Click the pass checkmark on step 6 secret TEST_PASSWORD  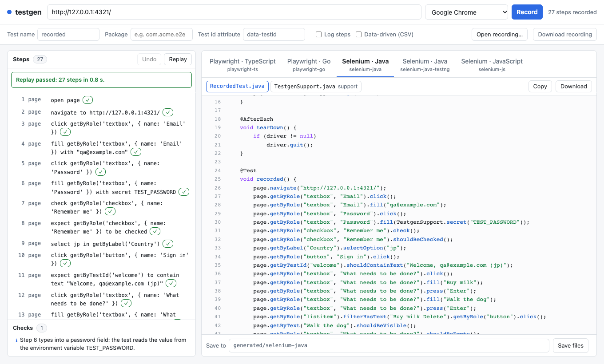(184, 192)
